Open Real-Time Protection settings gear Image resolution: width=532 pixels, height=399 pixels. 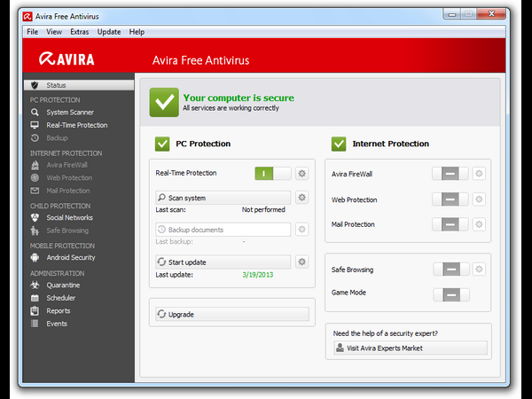(301, 174)
